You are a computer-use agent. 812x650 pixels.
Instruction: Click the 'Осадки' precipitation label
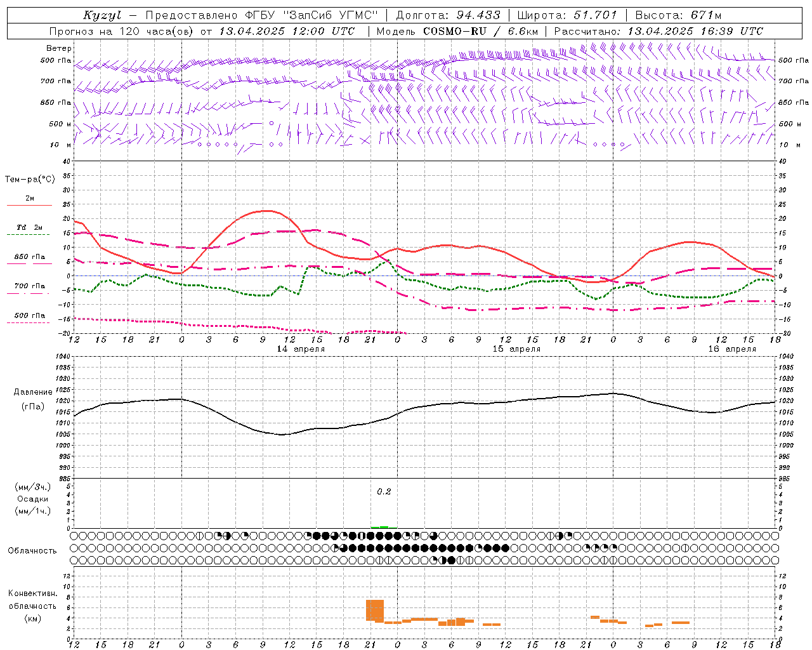pyautogui.click(x=33, y=499)
